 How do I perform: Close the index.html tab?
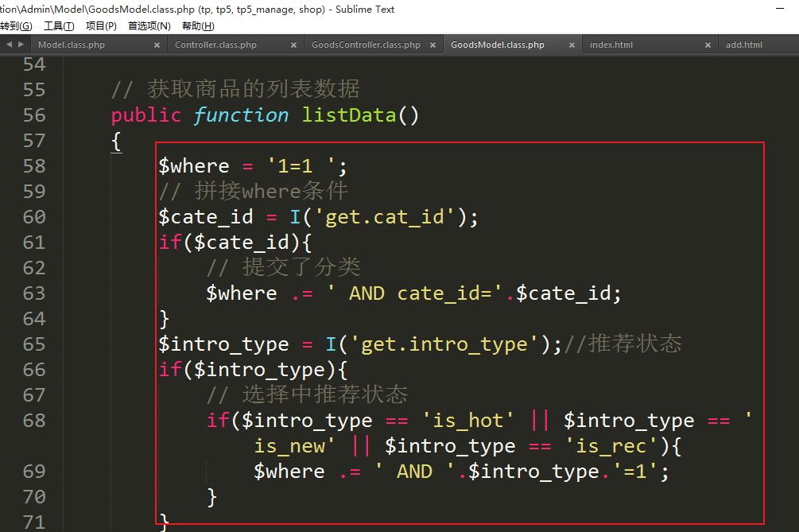[707, 45]
